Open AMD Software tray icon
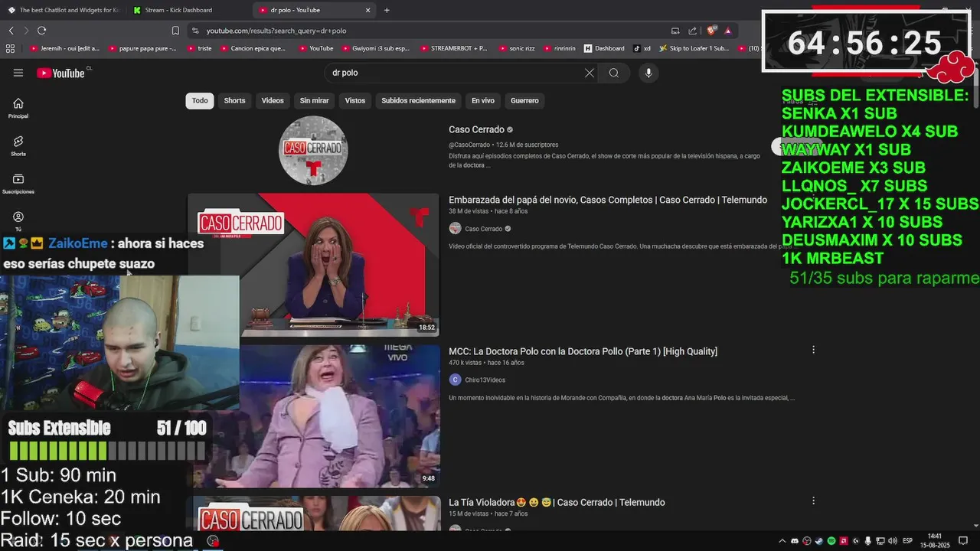The height and width of the screenshot is (551, 980). point(844,541)
